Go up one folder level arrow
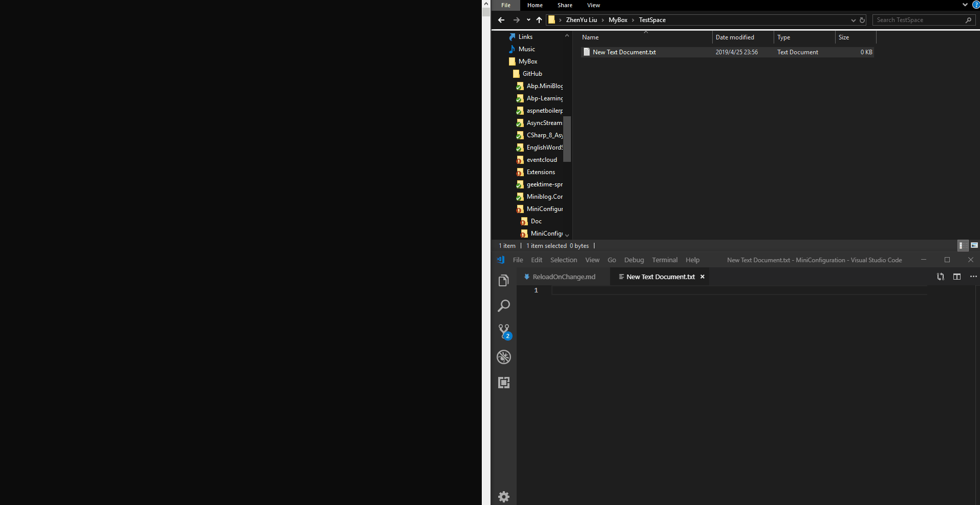This screenshot has width=980, height=505. pyautogui.click(x=539, y=20)
